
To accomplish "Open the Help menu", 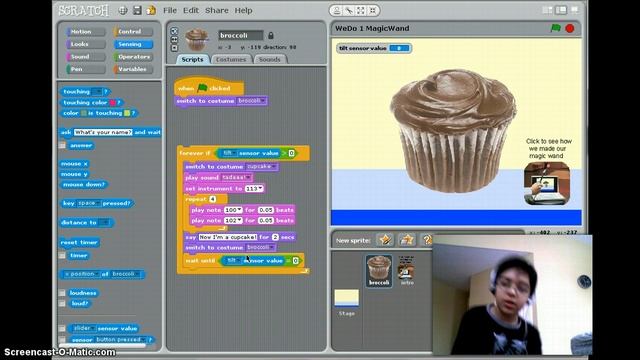I will [243, 11].
